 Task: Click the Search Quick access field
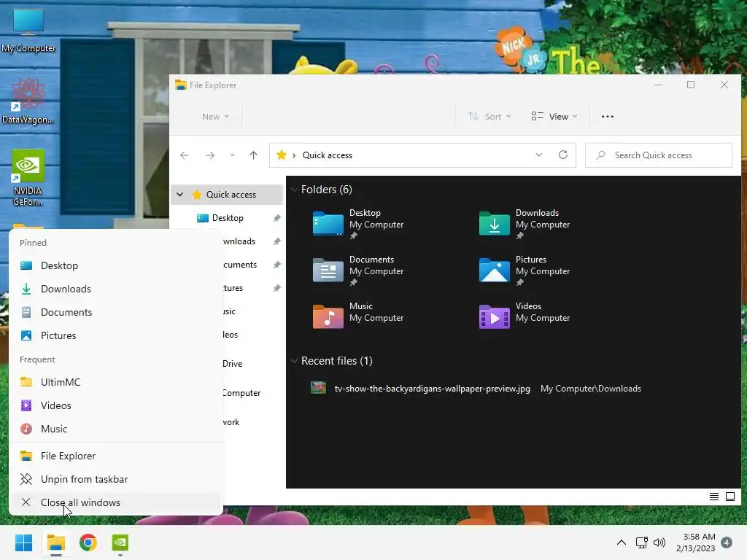point(659,155)
